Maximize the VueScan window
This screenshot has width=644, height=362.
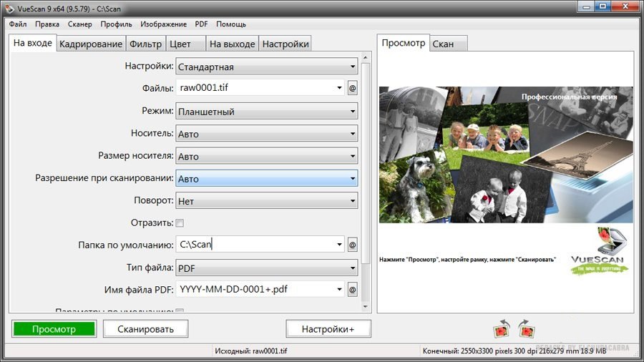603,6
